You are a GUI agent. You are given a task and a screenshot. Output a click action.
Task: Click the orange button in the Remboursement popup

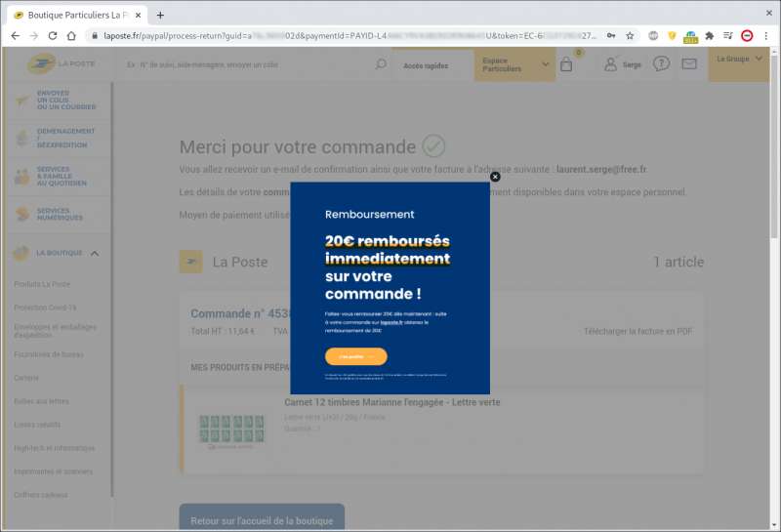(x=355, y=356)
